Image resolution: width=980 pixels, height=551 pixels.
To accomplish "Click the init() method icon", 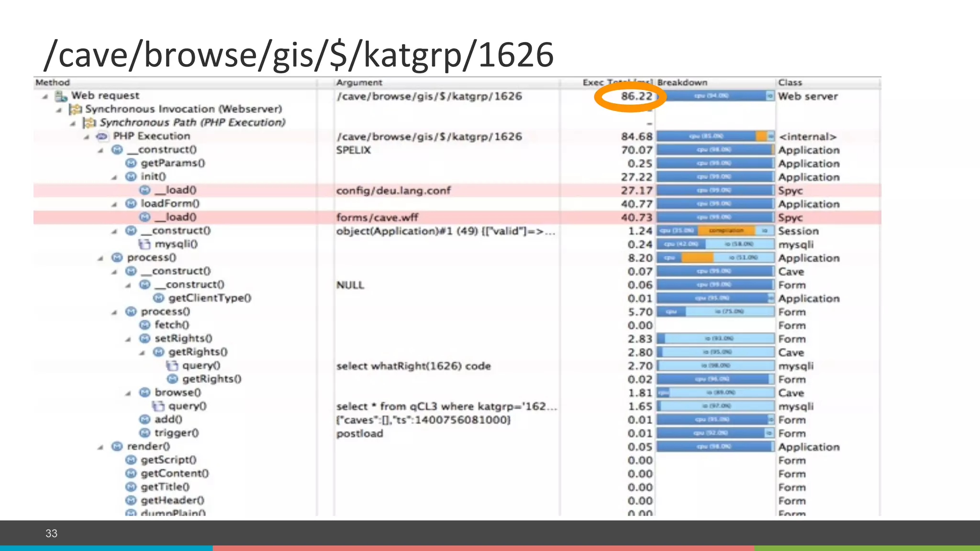I will [x=131, y=176].
